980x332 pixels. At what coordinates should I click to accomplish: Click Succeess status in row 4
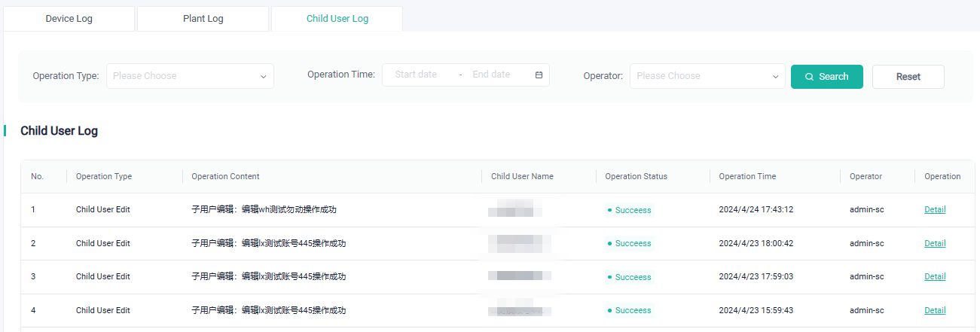click(x=630, y=310)
